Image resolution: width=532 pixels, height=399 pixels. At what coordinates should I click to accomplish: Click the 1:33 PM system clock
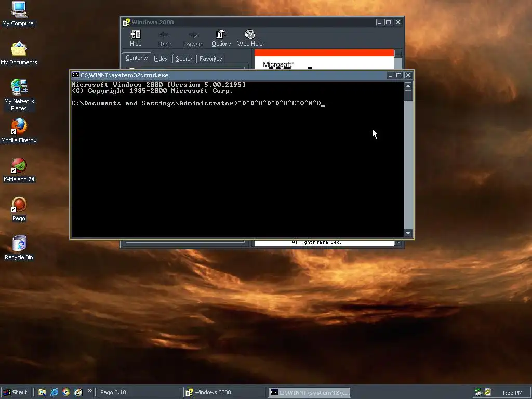pyautogui.click(x=512, y=393)
